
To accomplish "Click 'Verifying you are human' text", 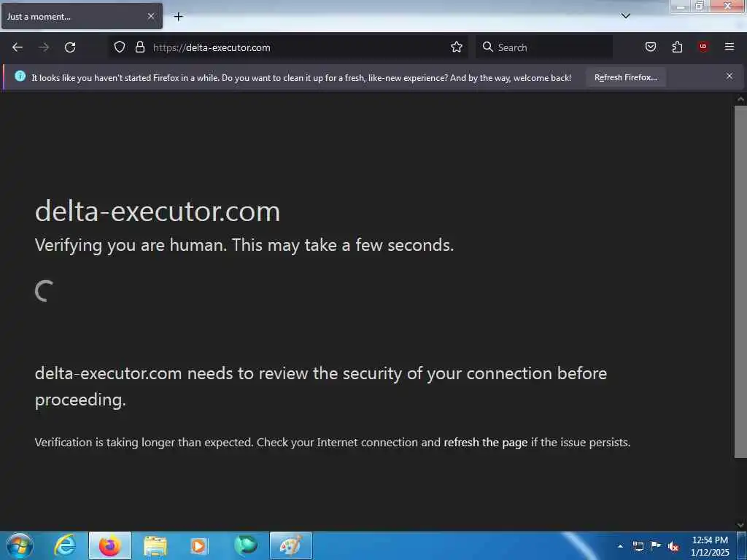I will 244,245.
